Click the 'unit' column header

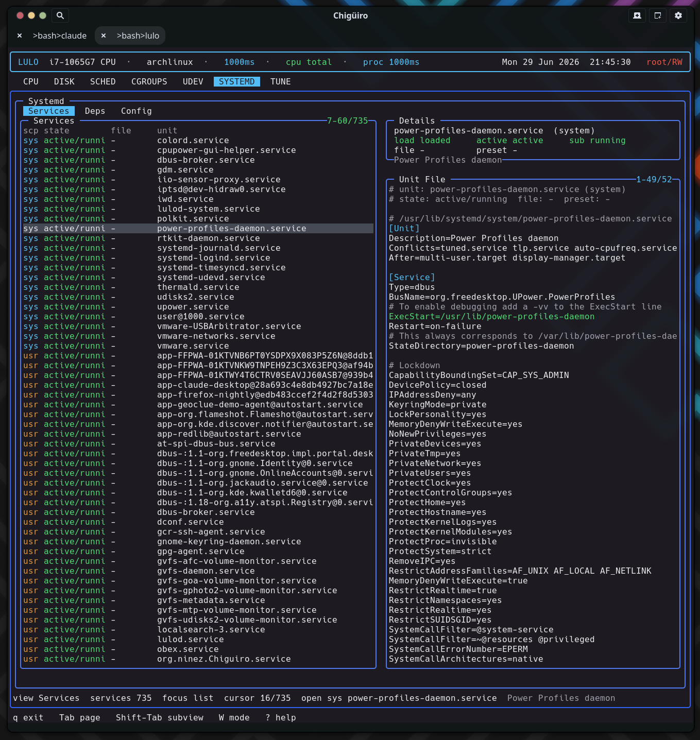pyautogui.click(x=167, y=130)
